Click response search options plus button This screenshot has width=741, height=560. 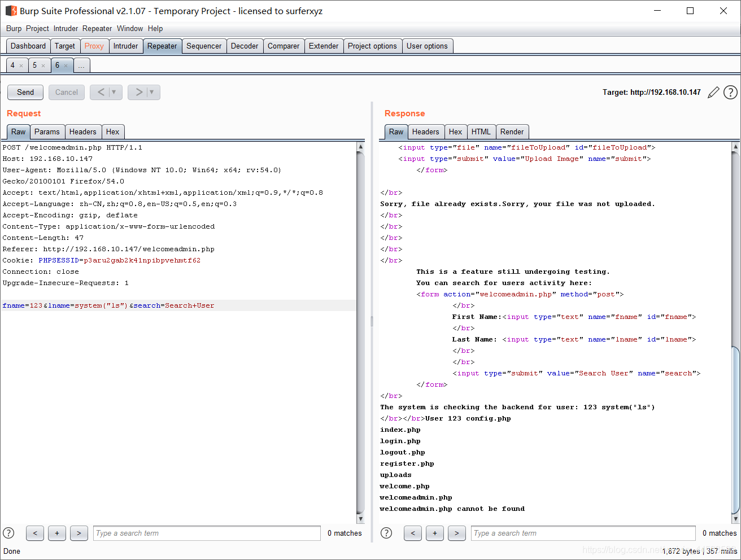coord(435,533)
